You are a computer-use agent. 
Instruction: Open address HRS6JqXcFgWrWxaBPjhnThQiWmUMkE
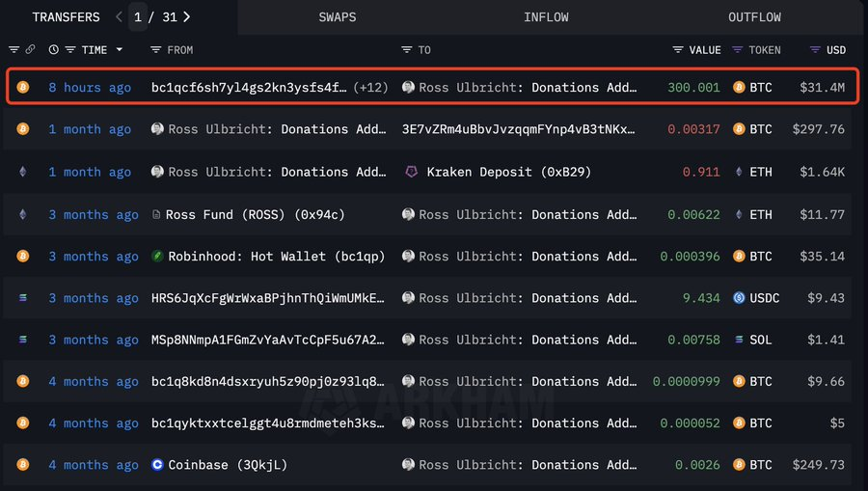tap(268, 298)
